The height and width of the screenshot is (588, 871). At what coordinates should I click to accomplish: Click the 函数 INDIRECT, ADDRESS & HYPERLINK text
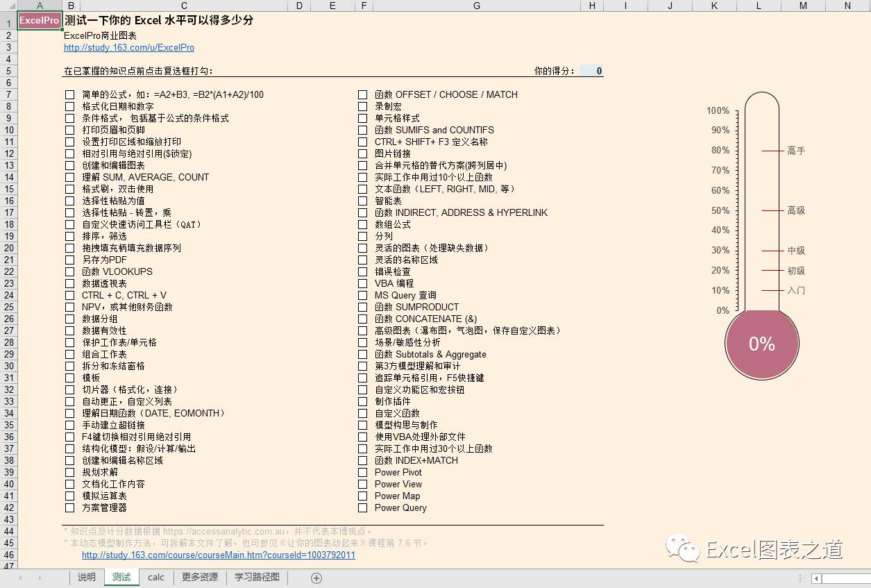[x=461, y=212]
